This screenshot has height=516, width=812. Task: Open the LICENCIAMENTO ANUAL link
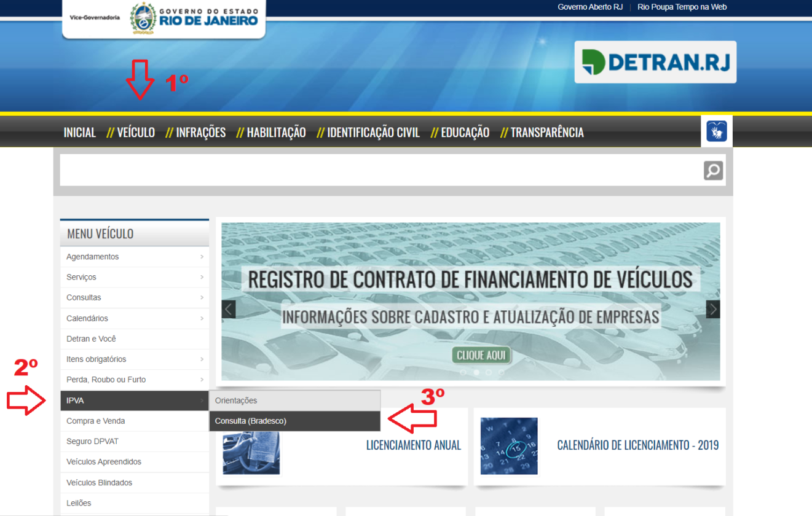(414, 445)
